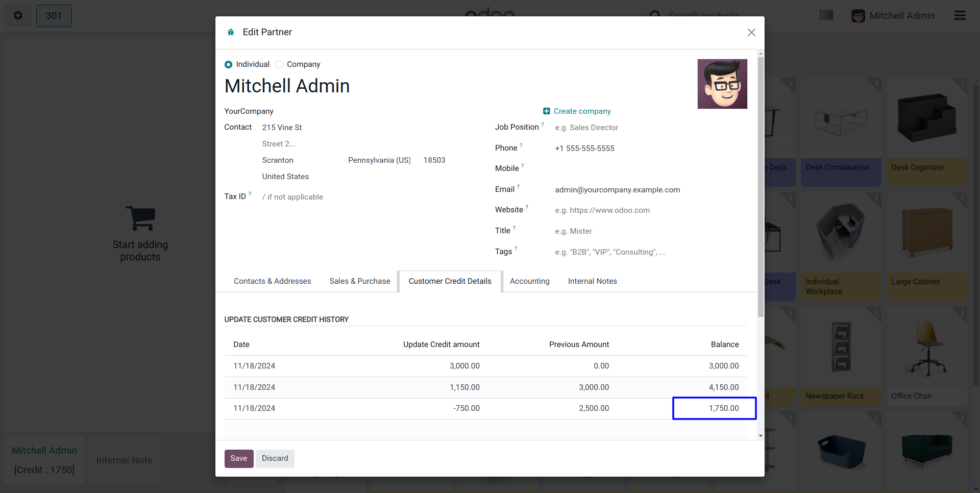Select the Company radio button

coord(279,64)
